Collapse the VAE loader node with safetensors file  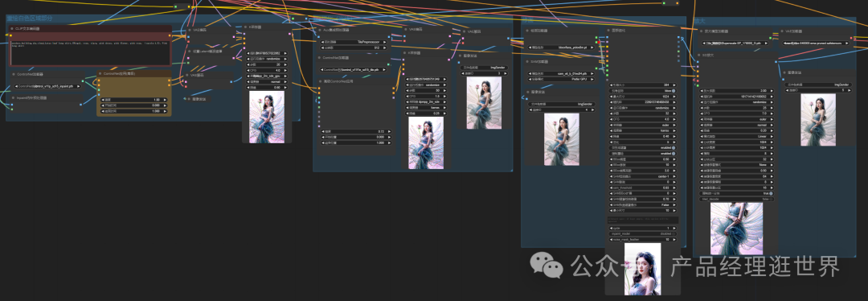782,31
